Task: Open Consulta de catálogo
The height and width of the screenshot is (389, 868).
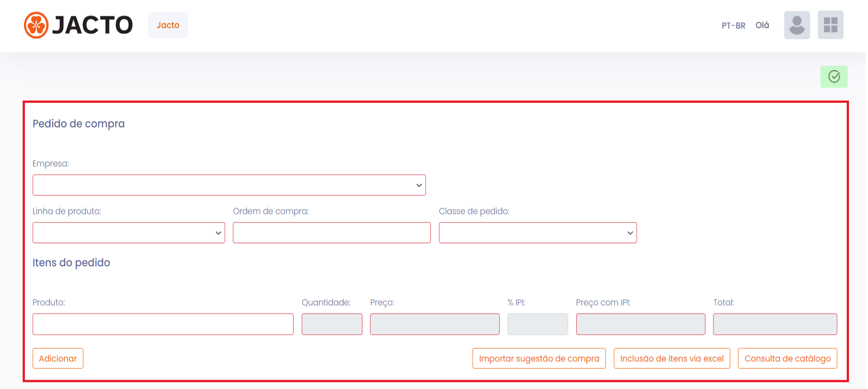Action: 787,358
